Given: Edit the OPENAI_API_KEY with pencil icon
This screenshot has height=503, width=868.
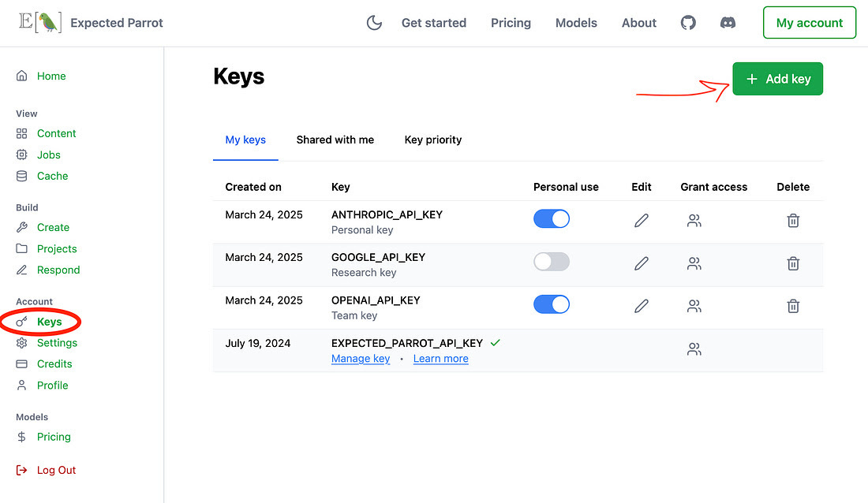Looking at the screenshot, I should (641, 306).
